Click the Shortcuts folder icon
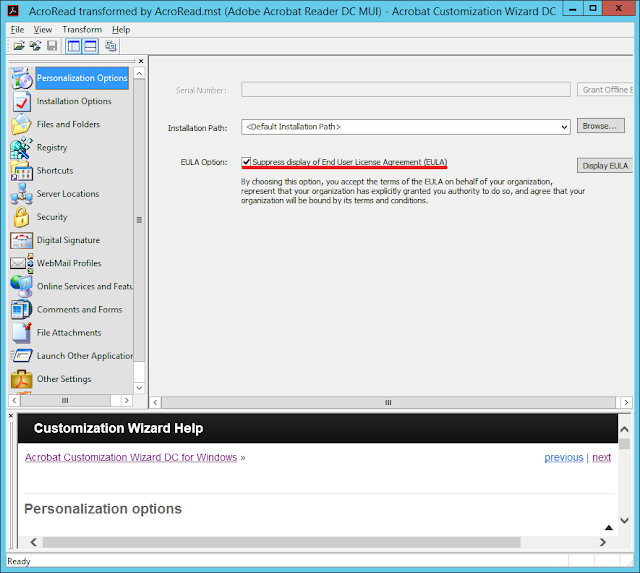This screenshot has height=573, width=640. 21,171
